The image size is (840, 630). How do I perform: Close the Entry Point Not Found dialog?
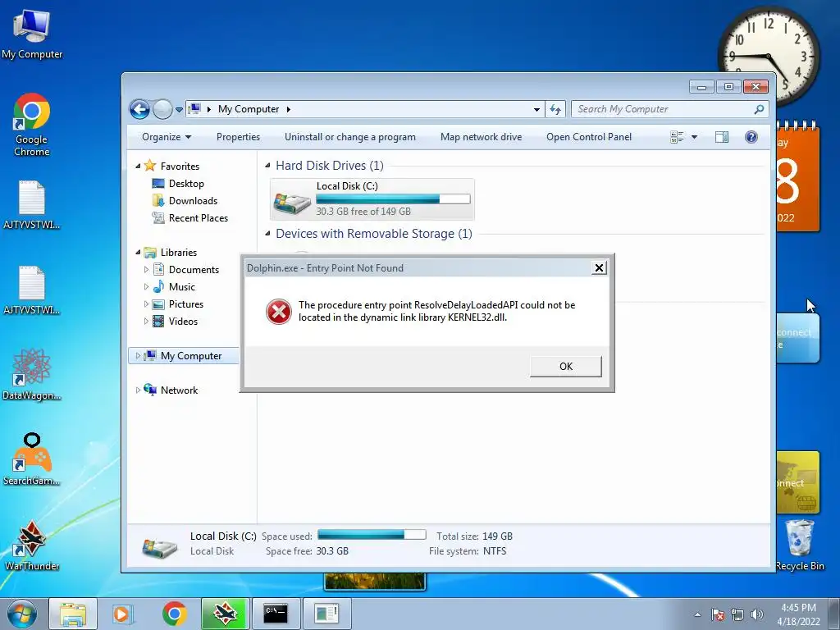[599, 268]
